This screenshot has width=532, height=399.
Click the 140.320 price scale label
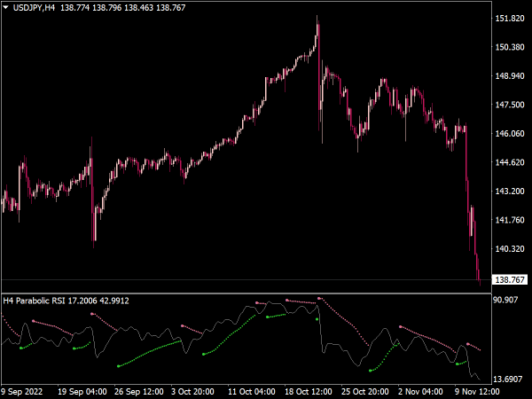(x=510, y=249)
